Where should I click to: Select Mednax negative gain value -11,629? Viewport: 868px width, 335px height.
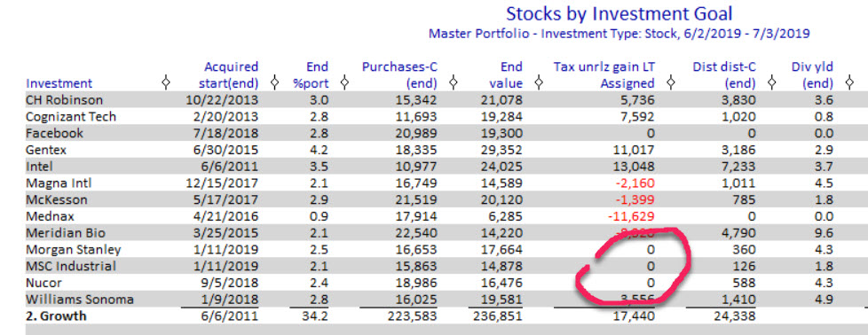point(631,216)
